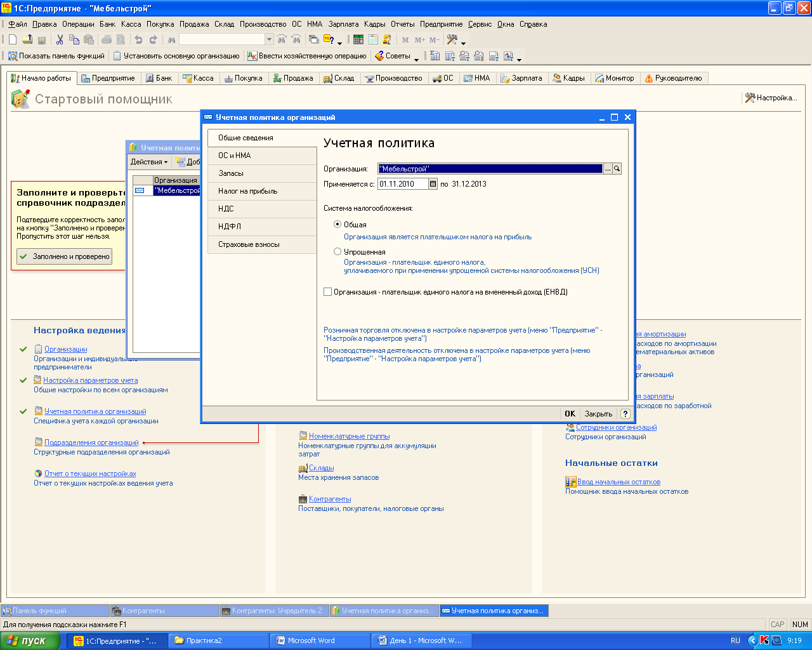Screen dimensions: 812x650
Task: Select the ОС и НМА section tab
Action: [x=262, y=156]
